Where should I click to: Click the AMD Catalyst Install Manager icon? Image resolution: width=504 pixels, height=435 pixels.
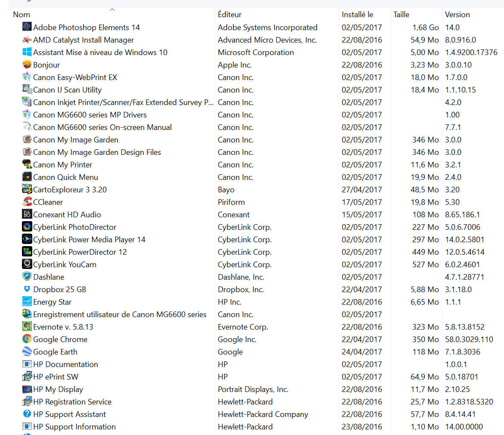(27, 40)
